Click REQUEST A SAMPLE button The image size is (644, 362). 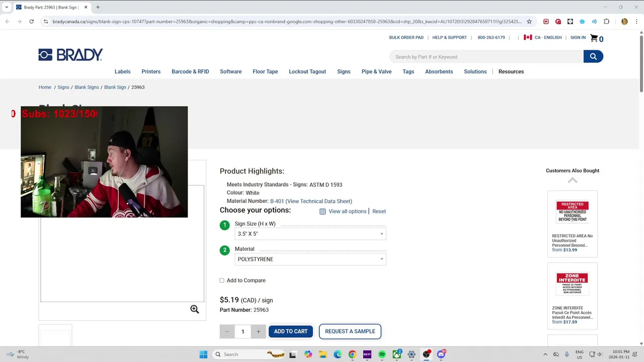(350, 331)
